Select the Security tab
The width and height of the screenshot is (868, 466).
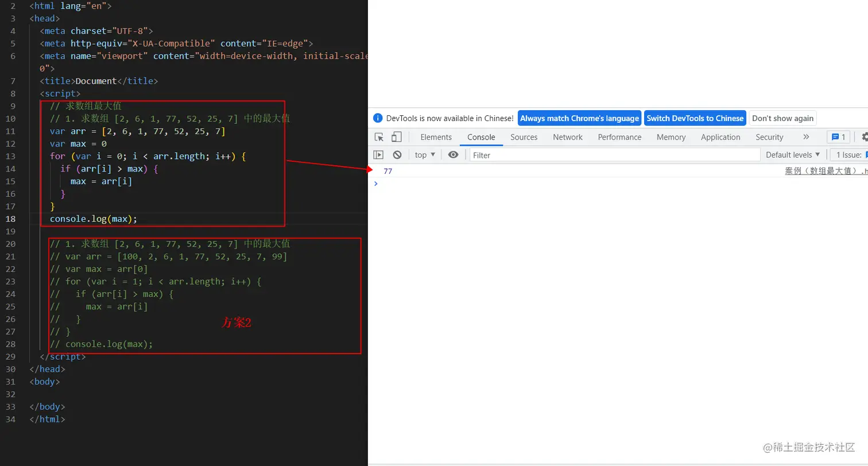pos(769,137)
